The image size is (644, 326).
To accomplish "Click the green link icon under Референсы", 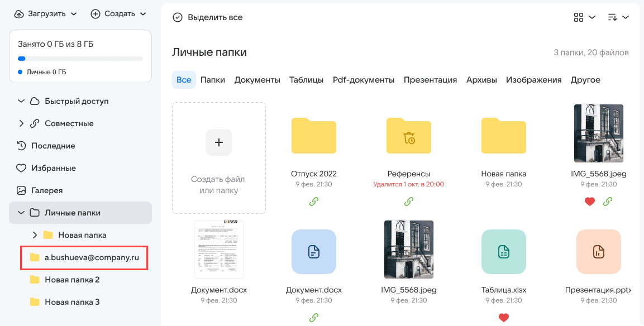I will (x=409, y=202).
